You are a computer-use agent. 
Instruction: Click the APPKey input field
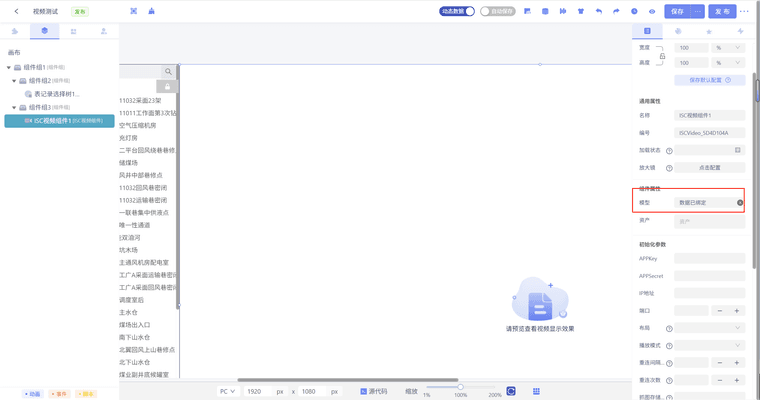coord(710,258)
